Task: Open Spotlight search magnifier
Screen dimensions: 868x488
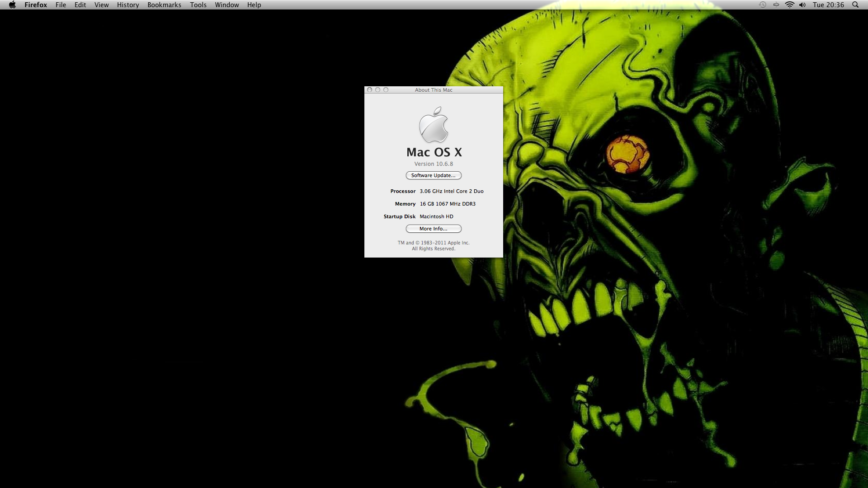Action: tap(855, 5)
